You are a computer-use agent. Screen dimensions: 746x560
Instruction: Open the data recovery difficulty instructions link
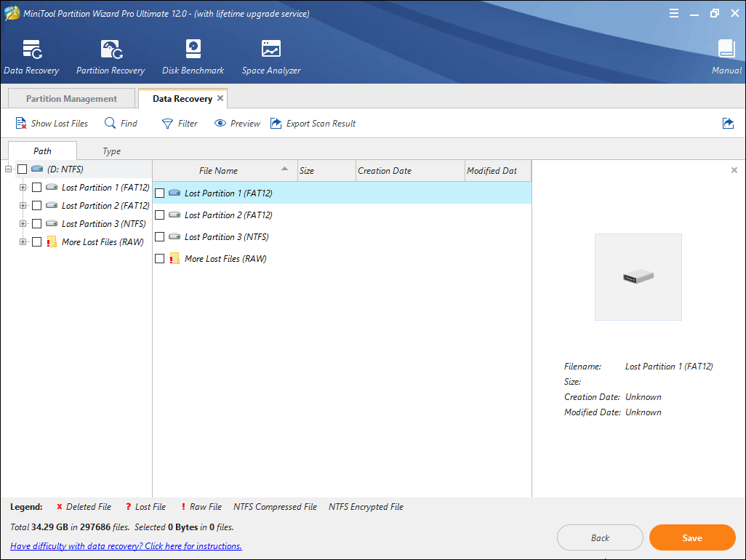(126, 546)
